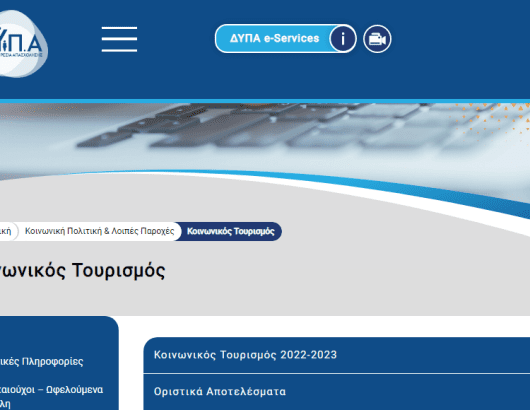Open ΔΥΠΑ e-Services

pyautogui.click(x=274, y=39)
